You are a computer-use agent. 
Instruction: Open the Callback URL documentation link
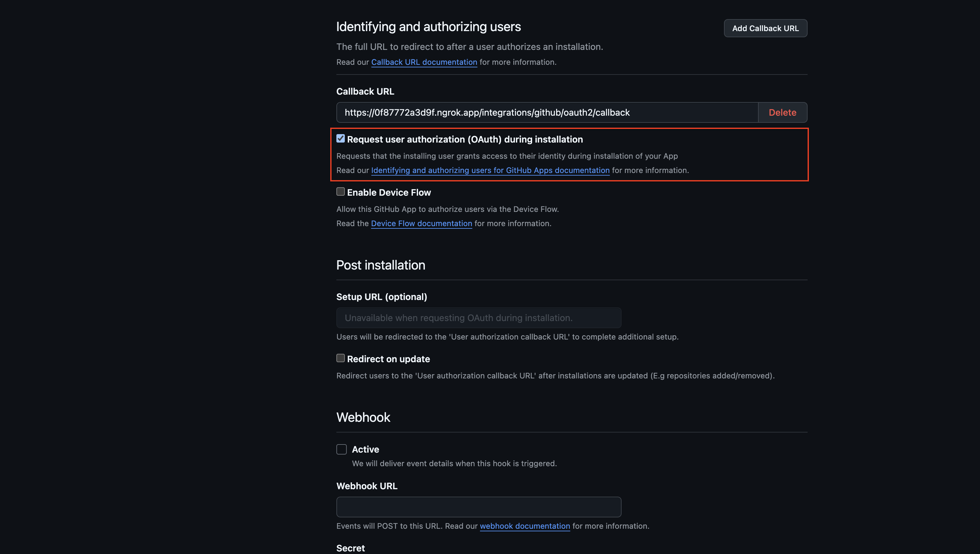[x=424, y=62]
